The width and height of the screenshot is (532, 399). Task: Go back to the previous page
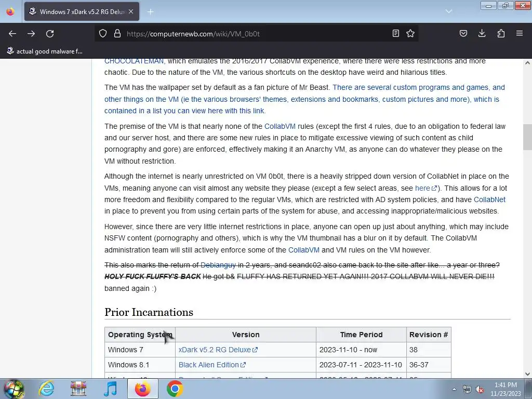click(12, 34)
